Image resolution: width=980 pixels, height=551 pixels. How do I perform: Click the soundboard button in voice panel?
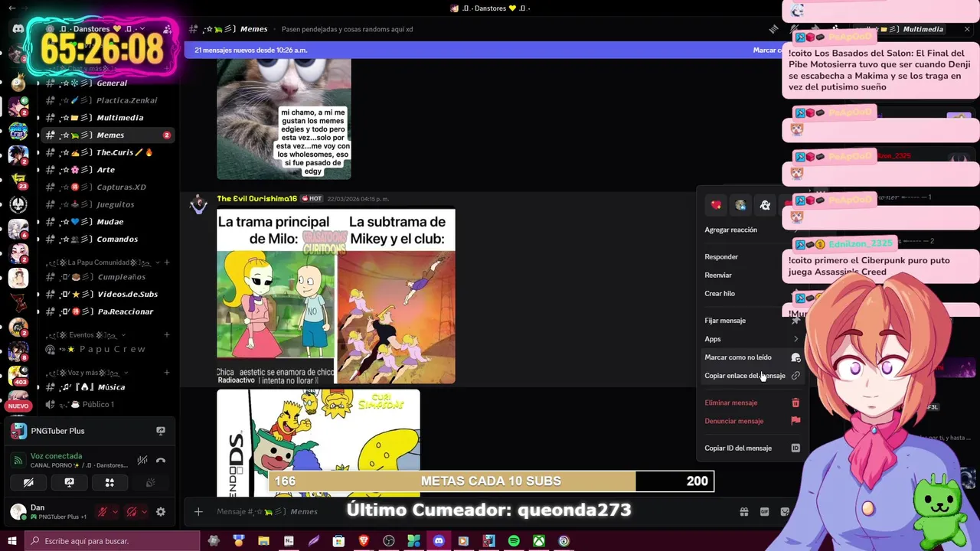tap(150, 482)
